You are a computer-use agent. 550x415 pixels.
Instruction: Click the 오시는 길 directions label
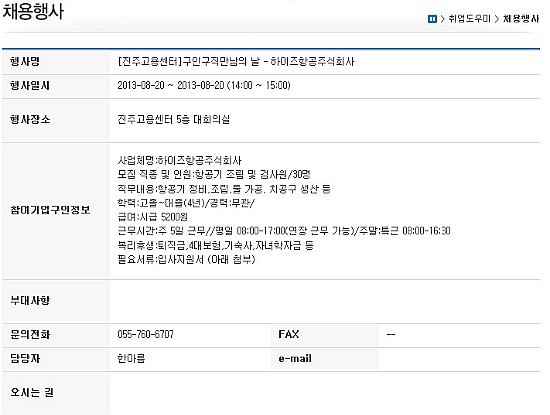pyautogui.click(x=32, y=393)
